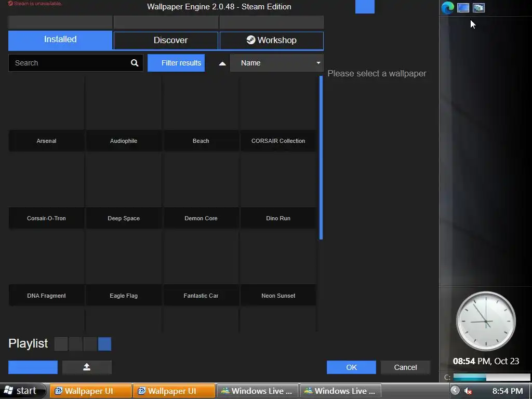Open the Installed tab

(60, 40)
